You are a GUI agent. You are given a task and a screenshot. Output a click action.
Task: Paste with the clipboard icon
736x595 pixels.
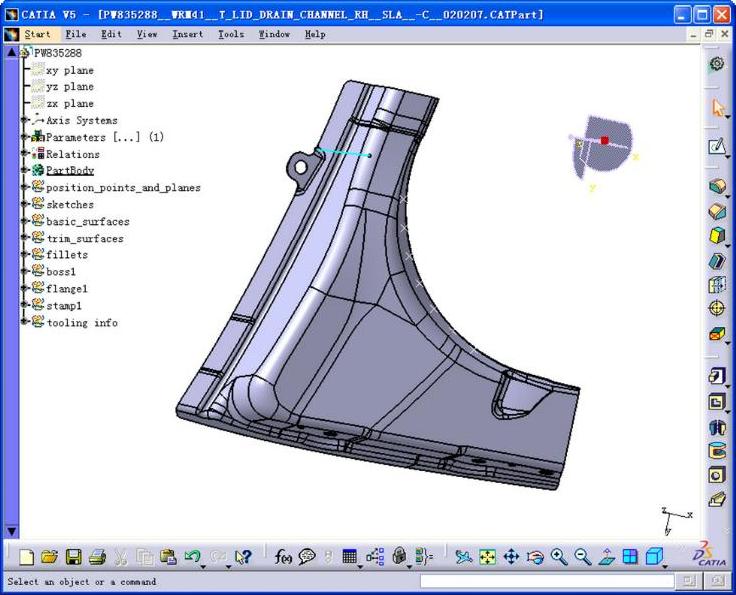point(168,557)
